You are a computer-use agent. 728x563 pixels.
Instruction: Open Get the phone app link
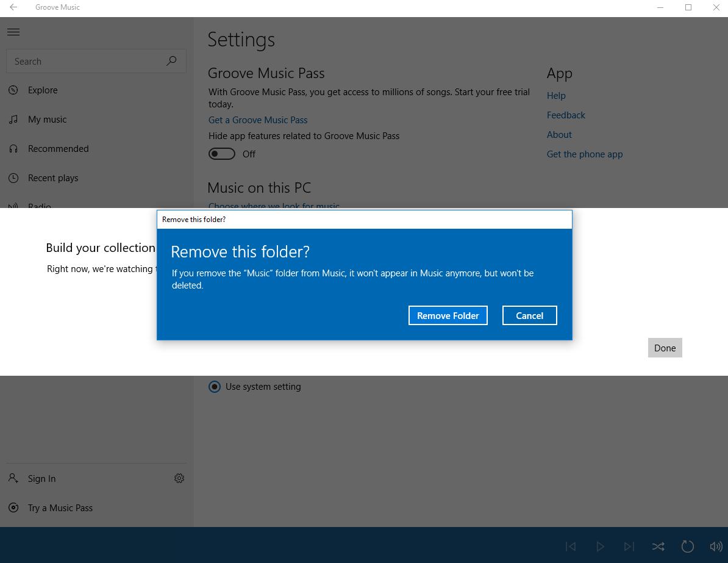(x=585, y=154)
